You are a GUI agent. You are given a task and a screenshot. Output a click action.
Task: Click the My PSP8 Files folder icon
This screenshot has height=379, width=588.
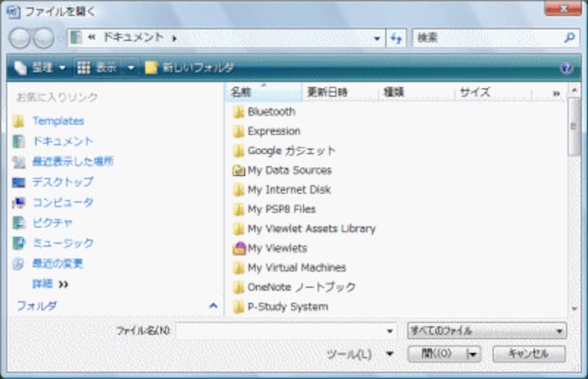tap(238, 209)
